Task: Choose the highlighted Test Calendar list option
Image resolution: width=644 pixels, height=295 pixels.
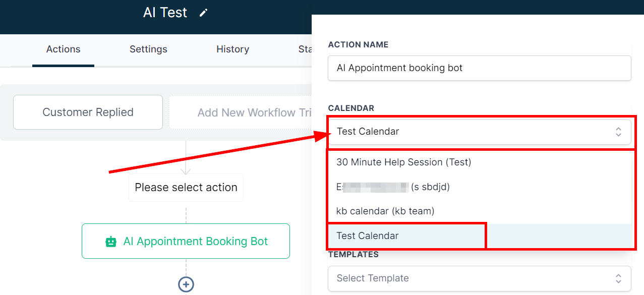Action: 368,236
